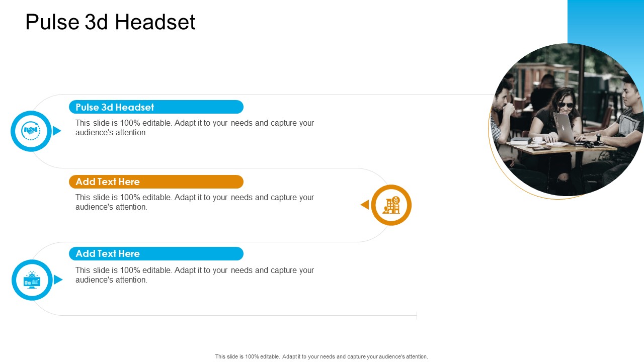Click the blue Add Text Here label
The width and height of the screenshot is (644, 362).
coord(156,253)
